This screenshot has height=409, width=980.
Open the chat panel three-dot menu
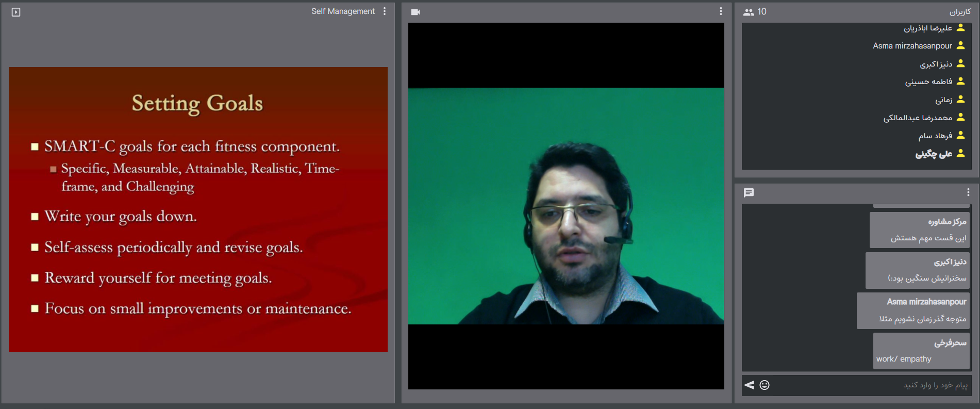[x=968, y=192]
